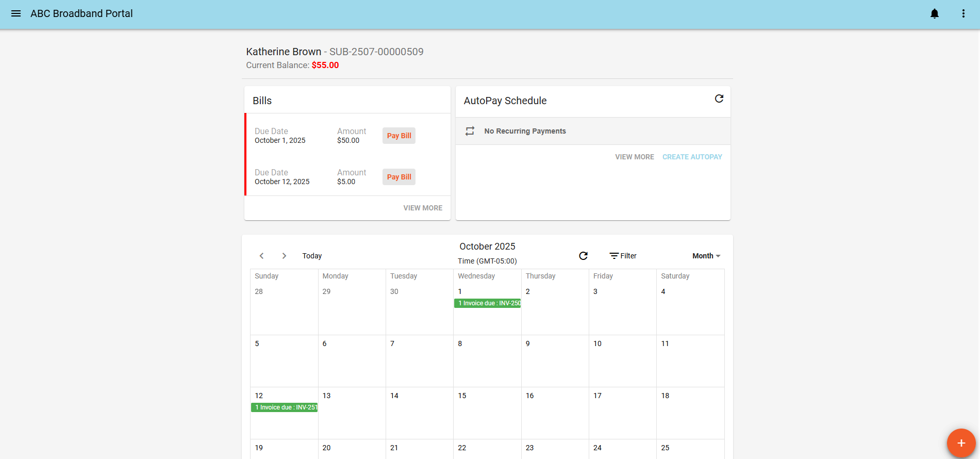Refresh the calendar view

point(583,256)
